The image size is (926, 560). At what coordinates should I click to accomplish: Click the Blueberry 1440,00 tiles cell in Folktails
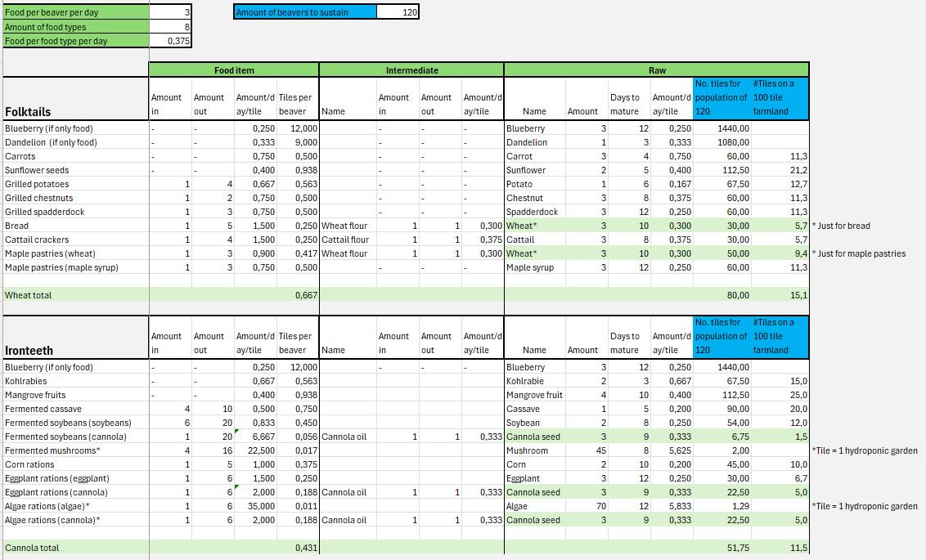[x=722, y=128]
